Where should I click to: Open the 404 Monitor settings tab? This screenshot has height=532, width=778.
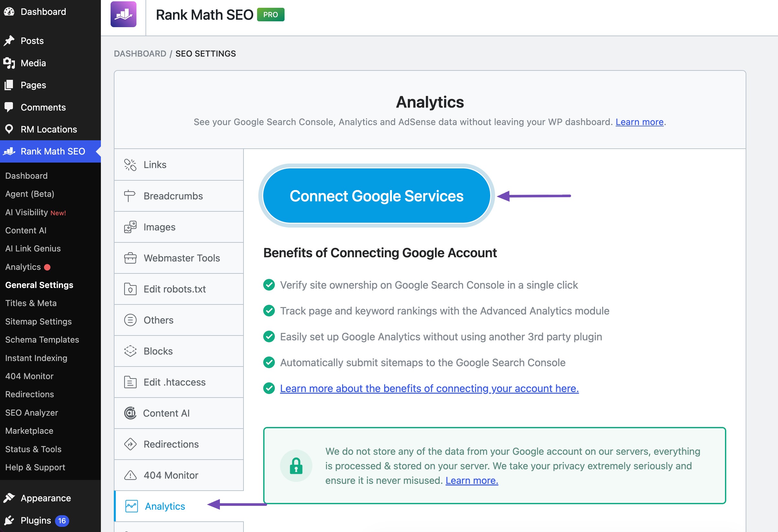(179, 475)
